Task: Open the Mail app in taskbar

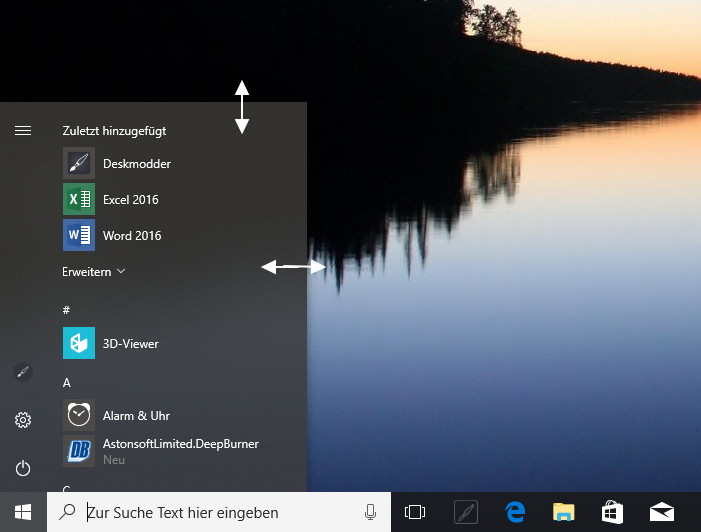Action: pos(661,512)
